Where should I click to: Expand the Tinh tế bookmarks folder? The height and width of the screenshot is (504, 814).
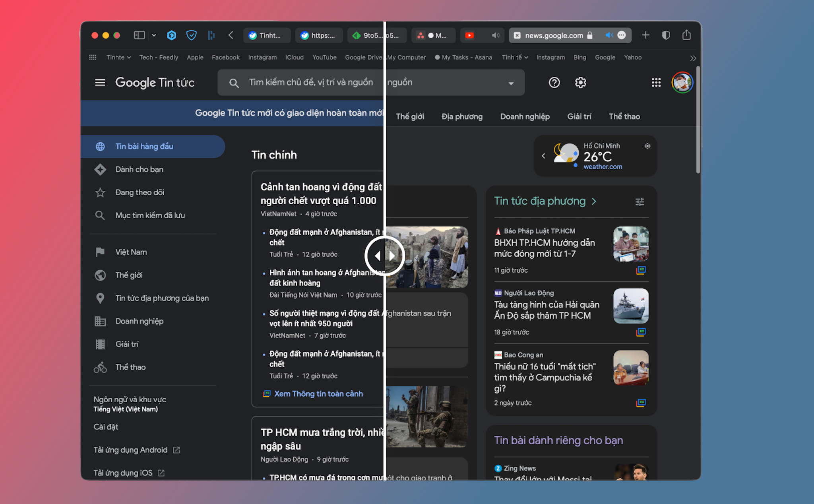pyautogui.click(x=515, y=57)
